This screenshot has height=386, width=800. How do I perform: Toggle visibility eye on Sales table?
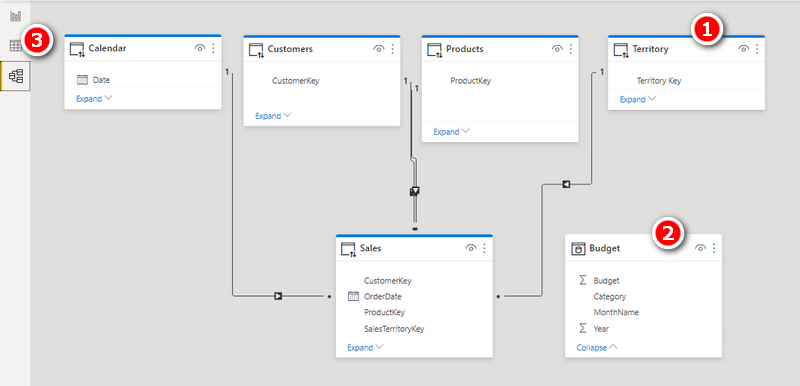point(470,248)
